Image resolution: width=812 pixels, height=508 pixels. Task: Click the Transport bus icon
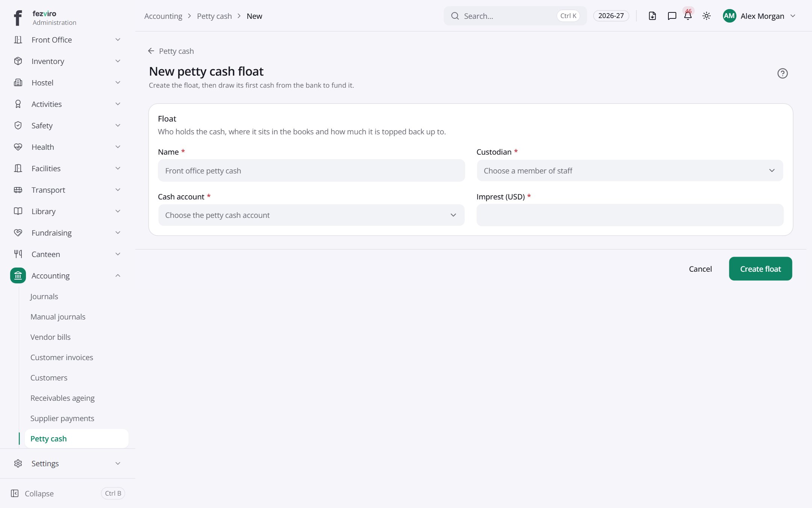click(x=18, y=190)
